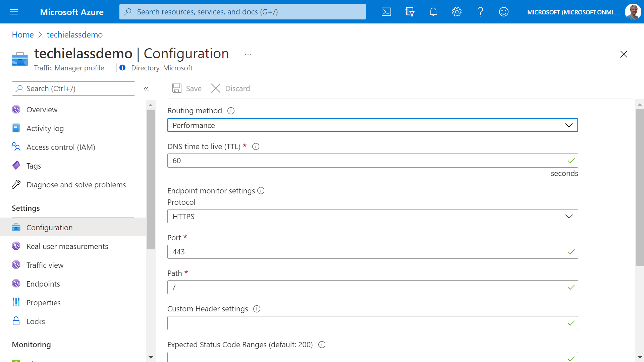The height and width of the screenshot is (362, 644).
Task: Collapse the sidebar with the double chevron
Action: click(x=146, y=88)
